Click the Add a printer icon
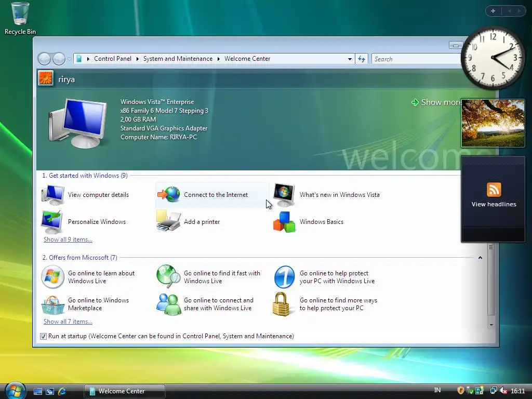Screen dimensions: 532x399 coord(169,221)
